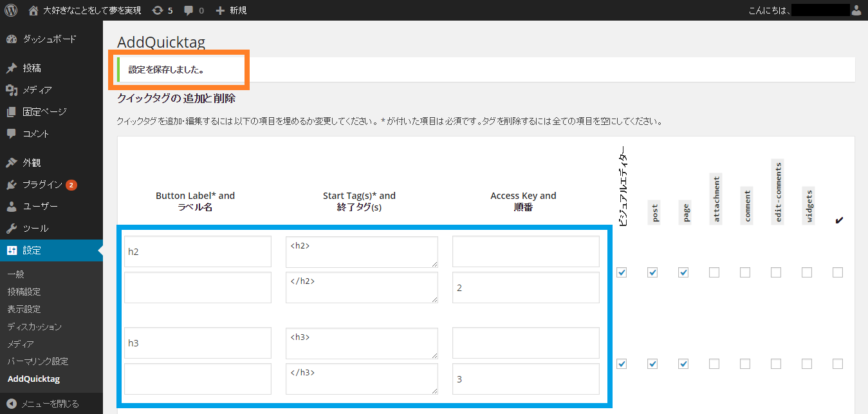Click the 投稿 pushpin icon
Screen dimensions: 868x414
tap(12, 68)
